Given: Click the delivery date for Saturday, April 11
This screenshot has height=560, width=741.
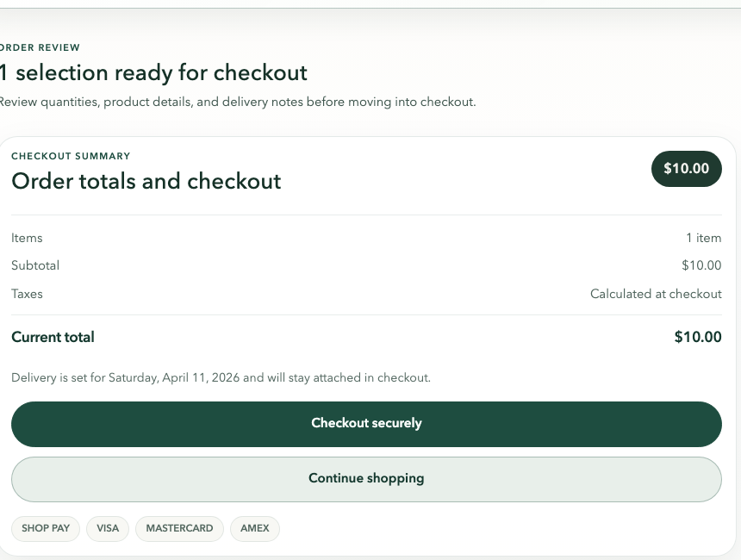Looking at the screenshot, I should coord(221,377).
